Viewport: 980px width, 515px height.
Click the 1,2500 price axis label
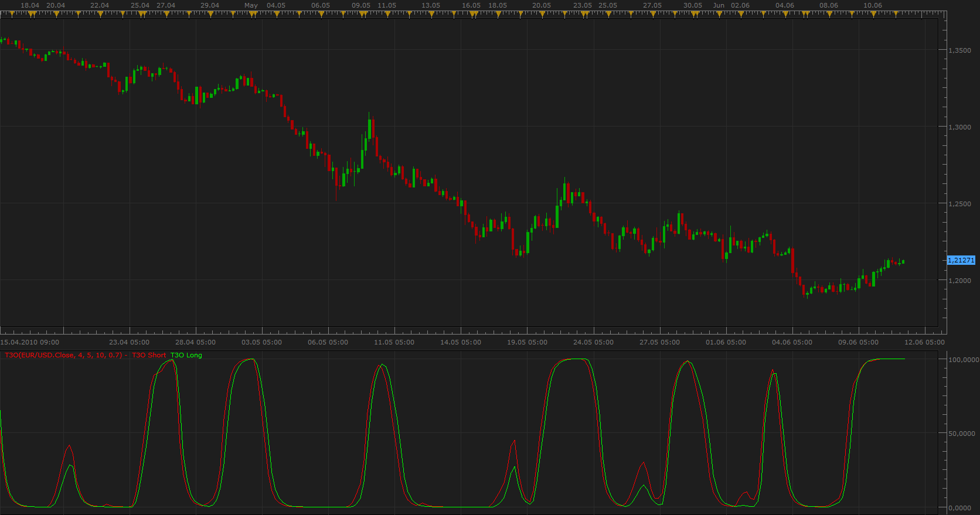pyautogui.click(x=959, y=204)
